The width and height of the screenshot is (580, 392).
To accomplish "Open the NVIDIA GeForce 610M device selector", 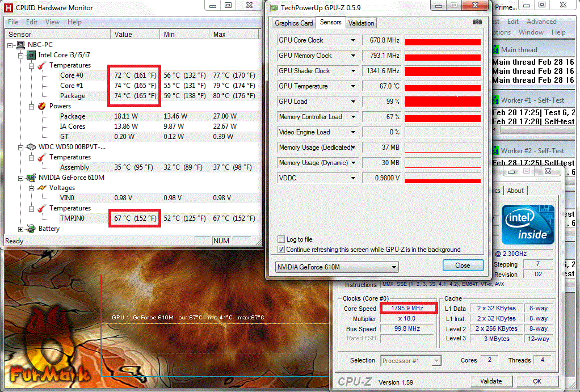I will tap(337, 267).
